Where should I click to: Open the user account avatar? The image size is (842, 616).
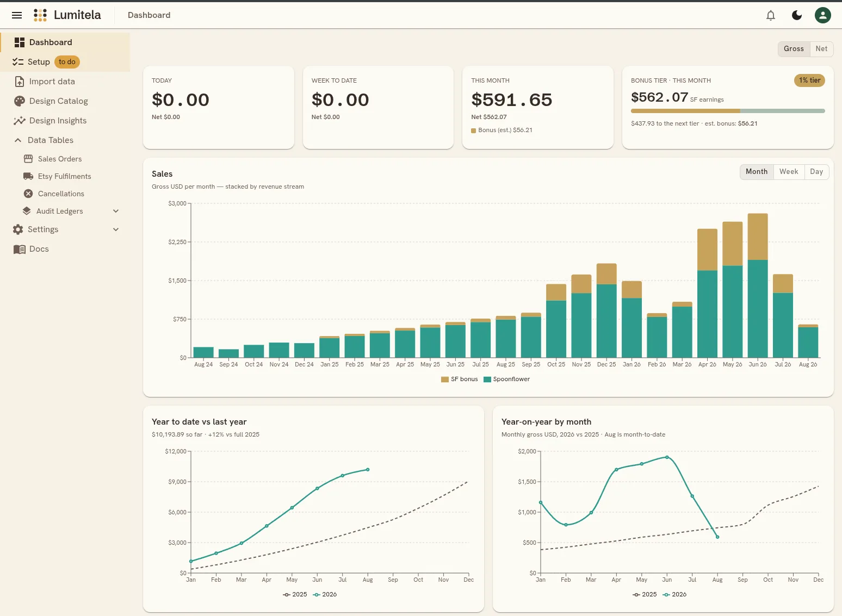[x=823, y=15]
